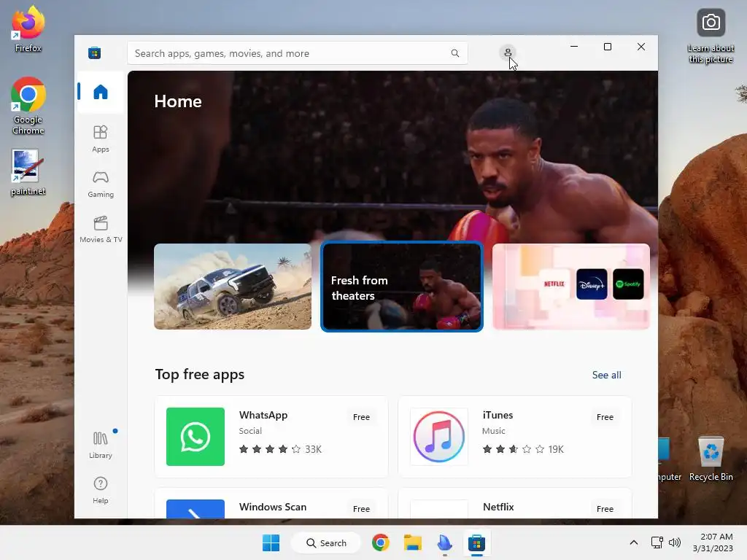Open the user profile account icon
The width and height of the screenshot is (747, 560).
pos(508,52)
